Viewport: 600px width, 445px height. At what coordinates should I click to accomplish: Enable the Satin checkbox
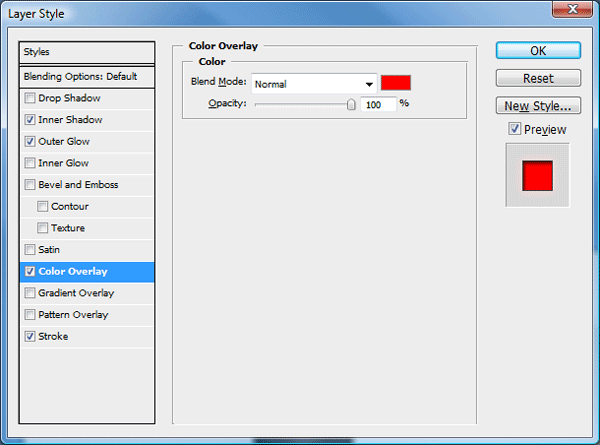pos(30,250)
